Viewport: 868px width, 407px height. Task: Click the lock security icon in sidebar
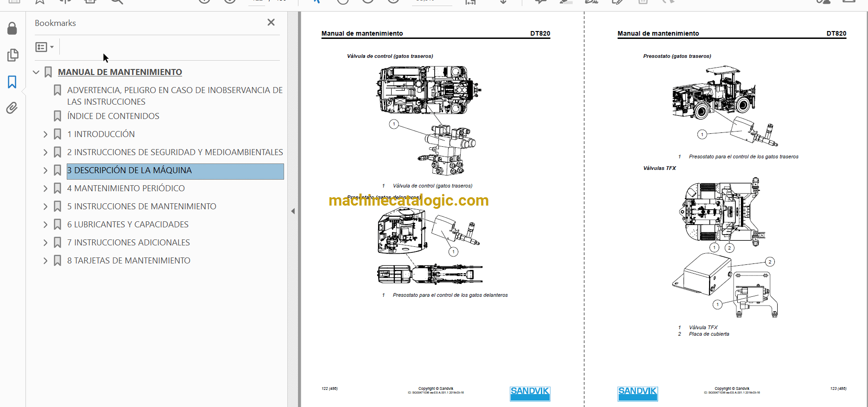pos(12,29)
